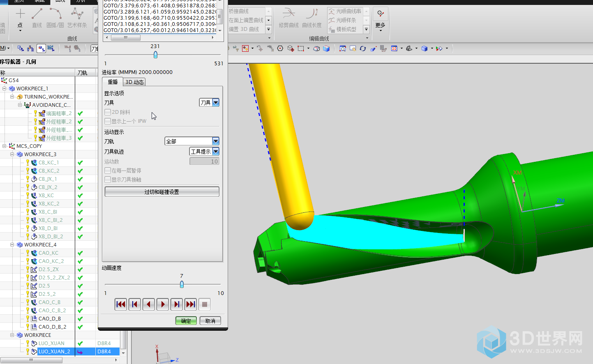Click the active Geometry view icon
The width and height of the screenshot is (593, 364).
(x=41, y=48)
